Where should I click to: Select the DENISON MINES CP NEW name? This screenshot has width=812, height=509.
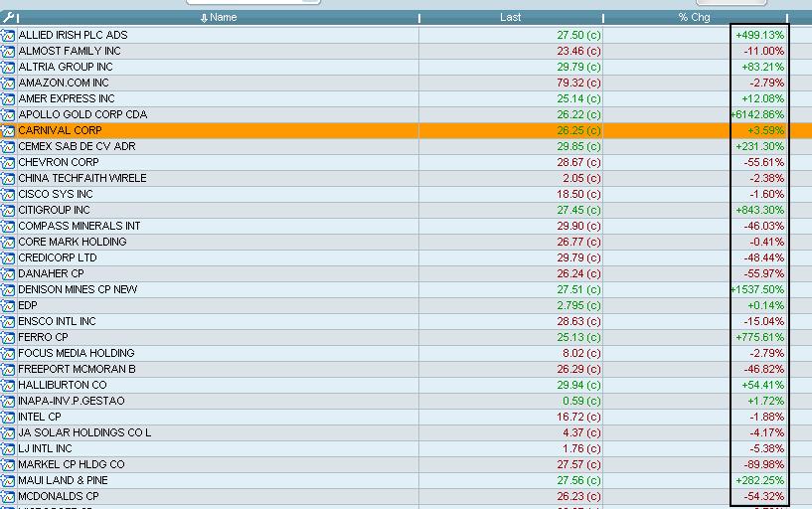coord(78,289)
